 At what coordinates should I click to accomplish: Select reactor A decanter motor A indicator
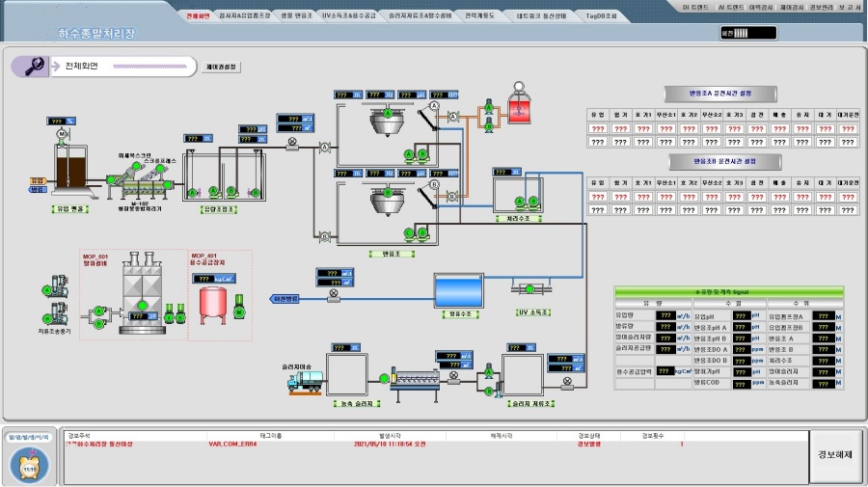click(388, 114)
